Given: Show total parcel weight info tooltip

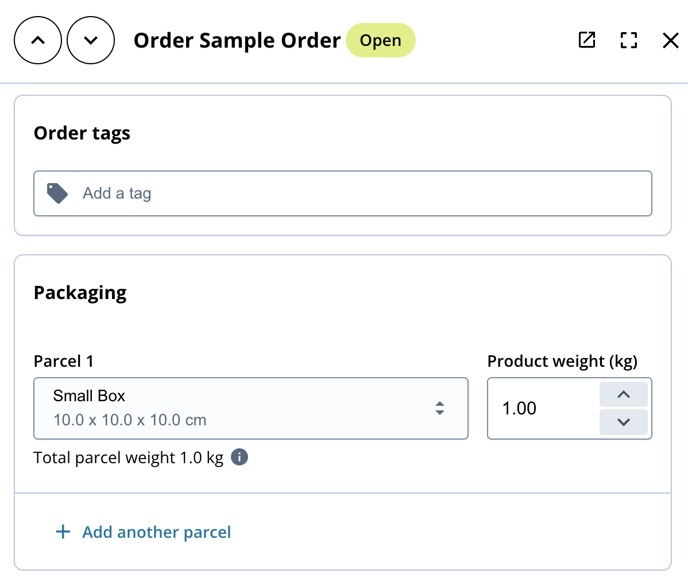Looking at the screenshot, I should click(x=239, y=457).
